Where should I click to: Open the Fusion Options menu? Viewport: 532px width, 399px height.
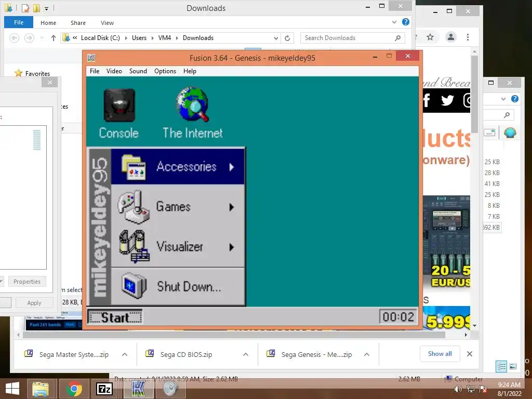pos(165,71)
